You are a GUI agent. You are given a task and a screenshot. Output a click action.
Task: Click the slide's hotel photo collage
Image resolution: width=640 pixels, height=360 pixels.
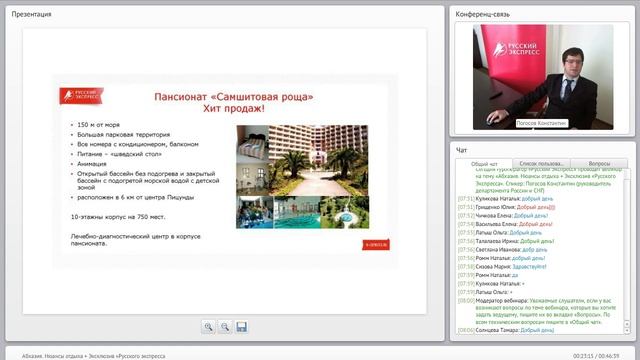point(302,177)
